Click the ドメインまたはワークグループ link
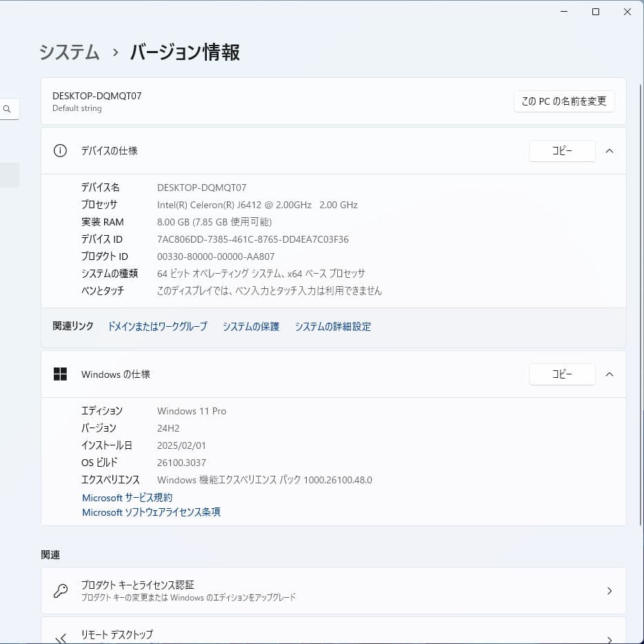Screen dimensions: 644x644 [157, 326]
